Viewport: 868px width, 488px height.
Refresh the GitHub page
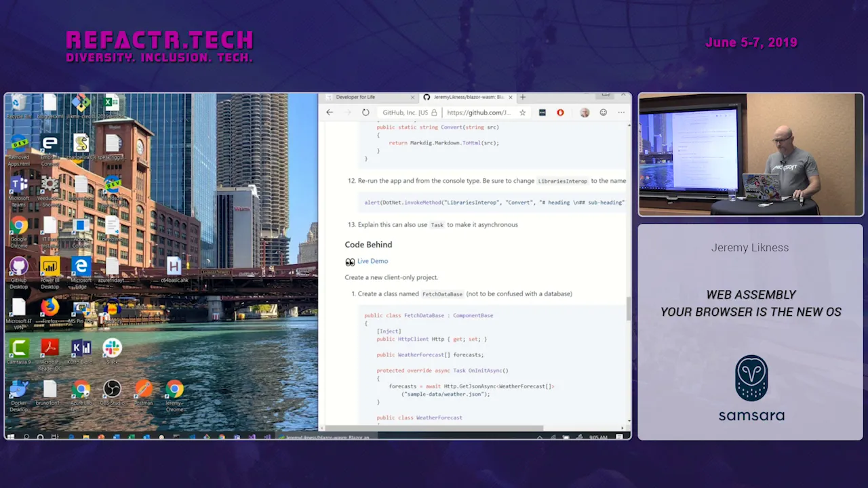[366, 113]
